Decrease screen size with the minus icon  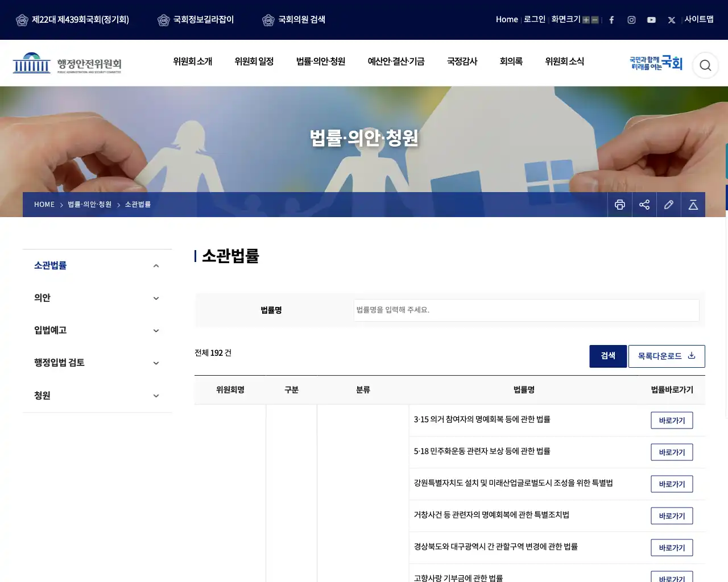595,20
